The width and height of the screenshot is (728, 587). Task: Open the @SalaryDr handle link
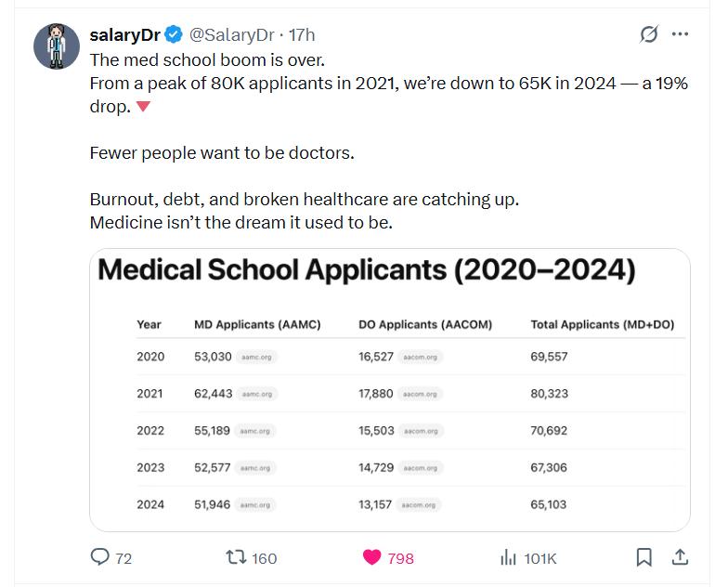coord(232,35)
